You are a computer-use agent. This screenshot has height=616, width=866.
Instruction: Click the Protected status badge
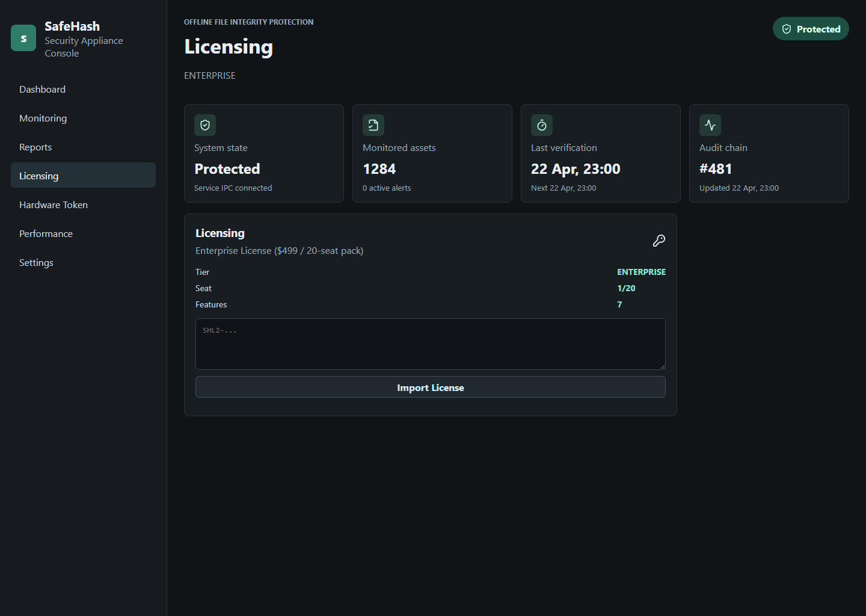(811, 28)
